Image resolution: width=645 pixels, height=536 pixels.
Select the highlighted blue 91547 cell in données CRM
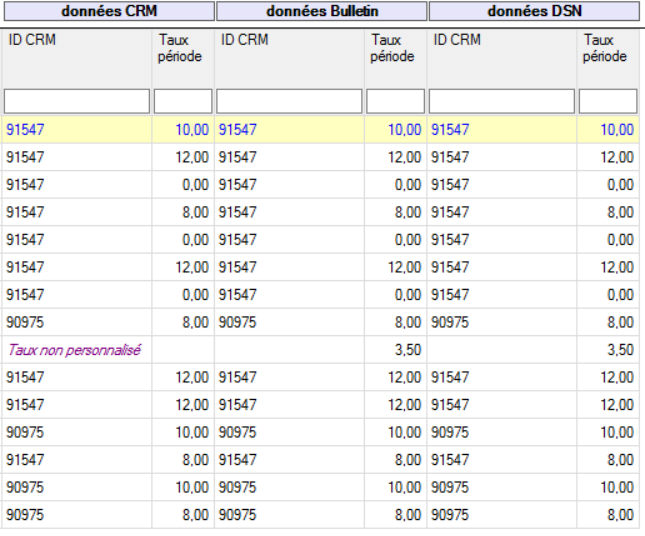(77, 130)
